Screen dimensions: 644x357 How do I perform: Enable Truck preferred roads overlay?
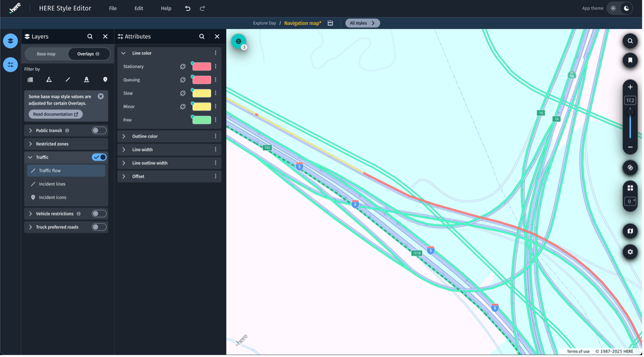(99, 227)
